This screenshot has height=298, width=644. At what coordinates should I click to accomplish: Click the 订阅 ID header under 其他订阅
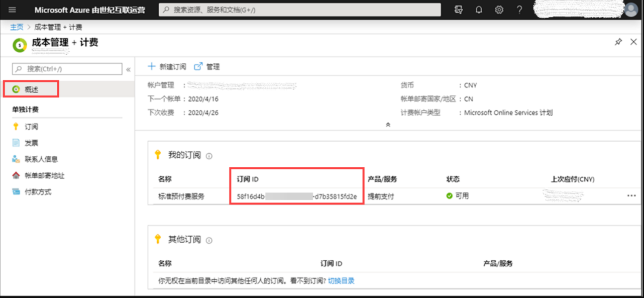[x=332, y=263]
